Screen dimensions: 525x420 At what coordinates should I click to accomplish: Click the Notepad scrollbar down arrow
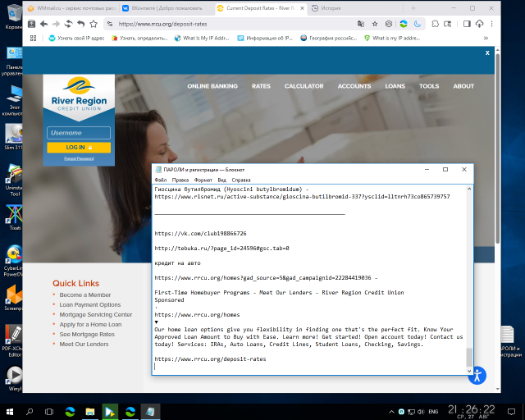[469, 371]
